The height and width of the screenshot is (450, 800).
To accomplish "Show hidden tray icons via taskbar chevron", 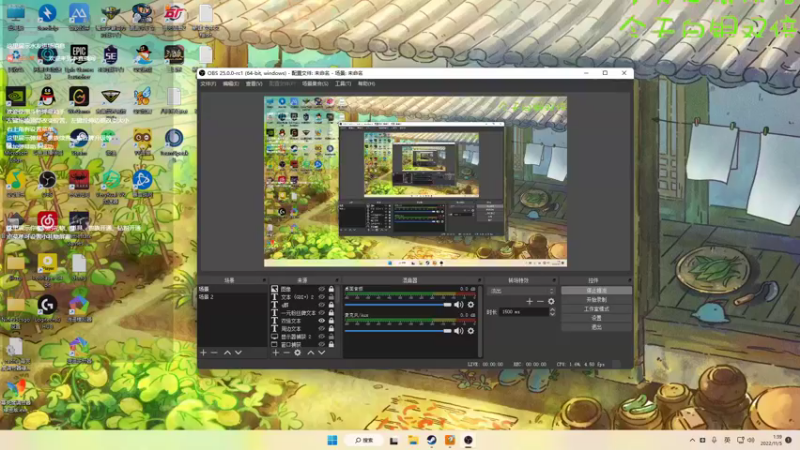I will 692,440.
